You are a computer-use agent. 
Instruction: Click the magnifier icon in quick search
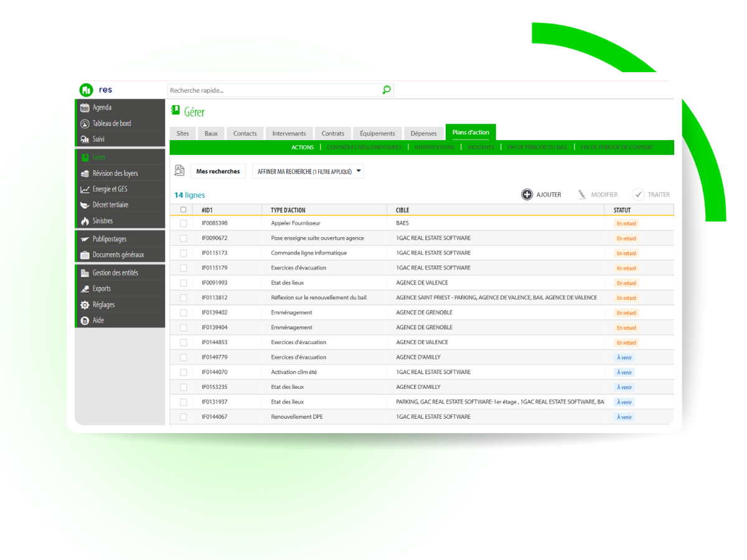(x=386, y=90)
